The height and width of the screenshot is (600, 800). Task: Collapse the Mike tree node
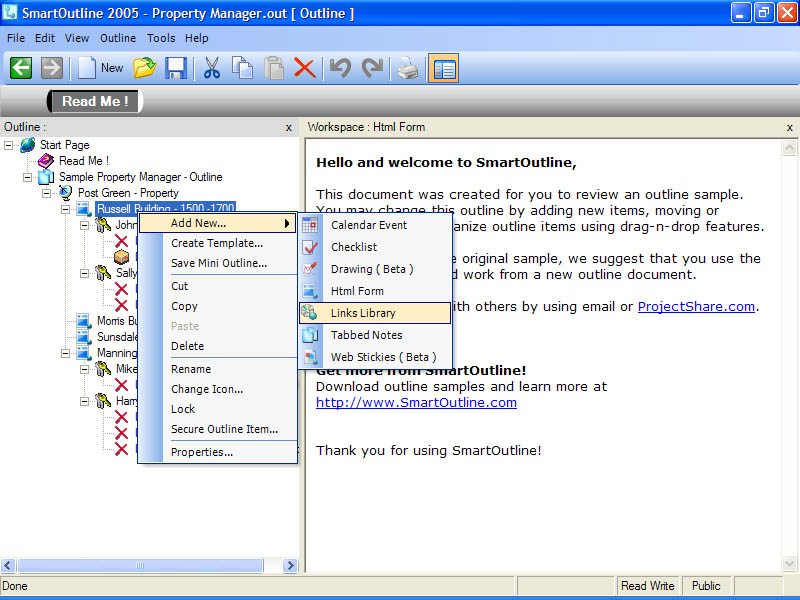point(85,369)
